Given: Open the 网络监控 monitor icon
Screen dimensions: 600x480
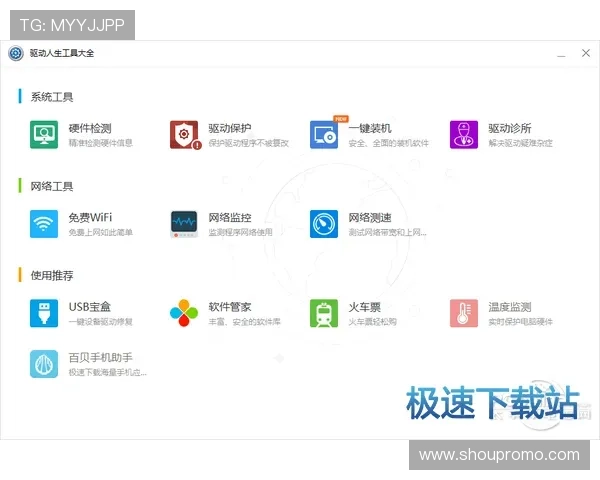Looking at the screenshot, I should (184, 224).
